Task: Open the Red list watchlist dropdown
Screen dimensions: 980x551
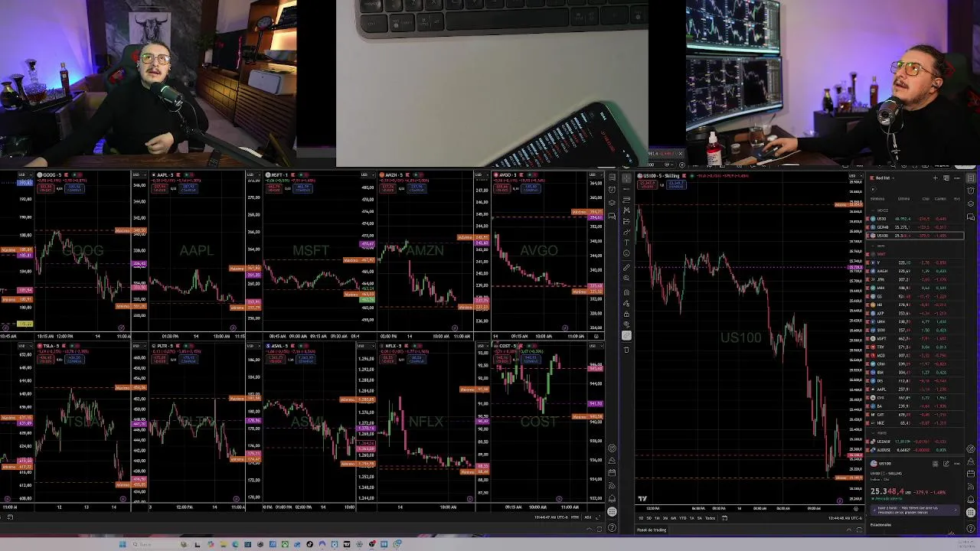Action: pyautogui.click(x=883, y=178)
